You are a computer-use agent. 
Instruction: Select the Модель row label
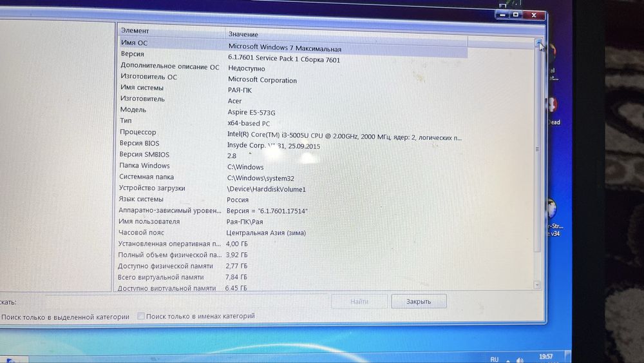[x=133, y=110]
